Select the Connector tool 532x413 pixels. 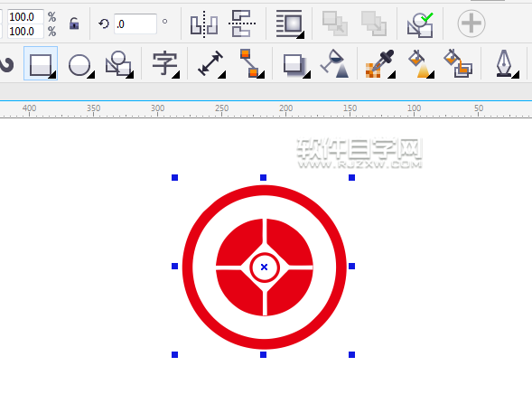[x=250, y=64]
